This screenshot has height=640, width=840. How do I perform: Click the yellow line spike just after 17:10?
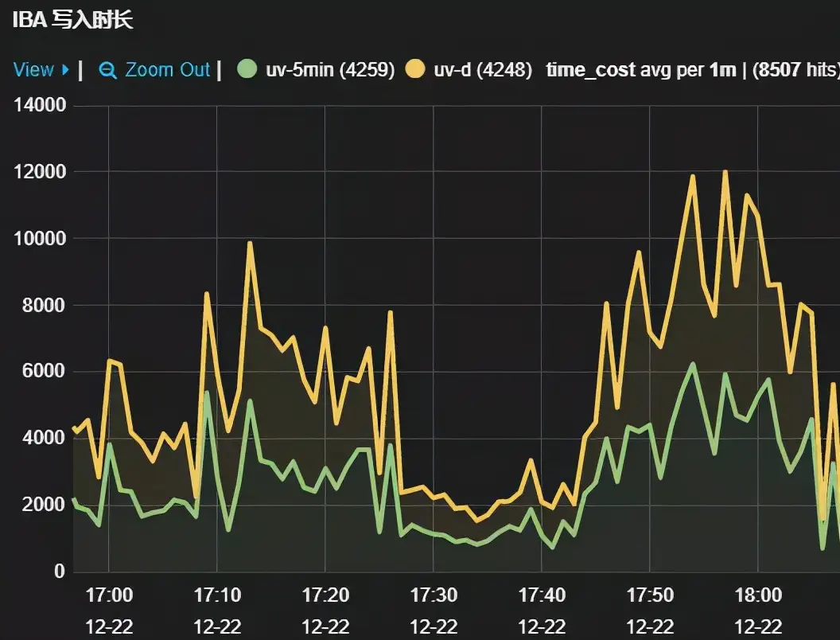pyautogui.click(x=250, y=243)
